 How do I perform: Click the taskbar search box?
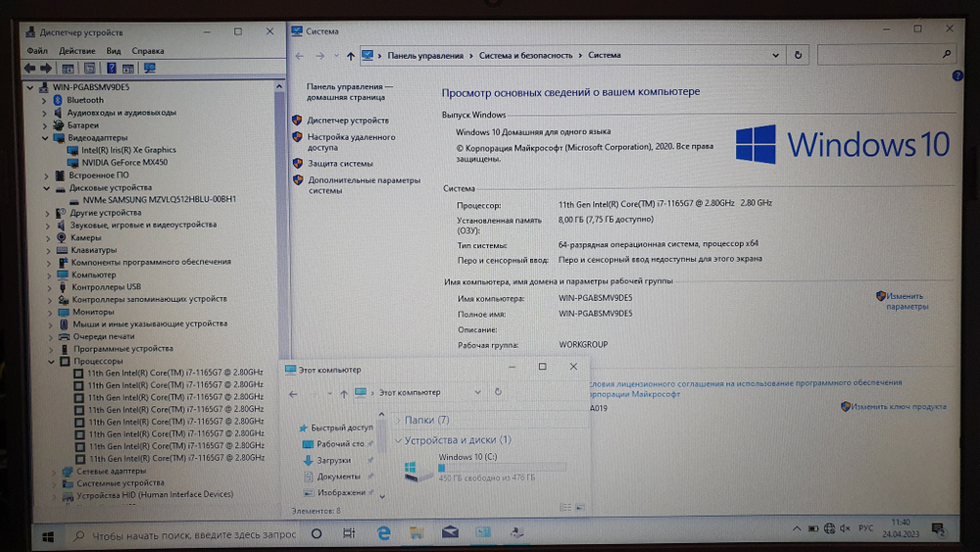tap(184, 535)
